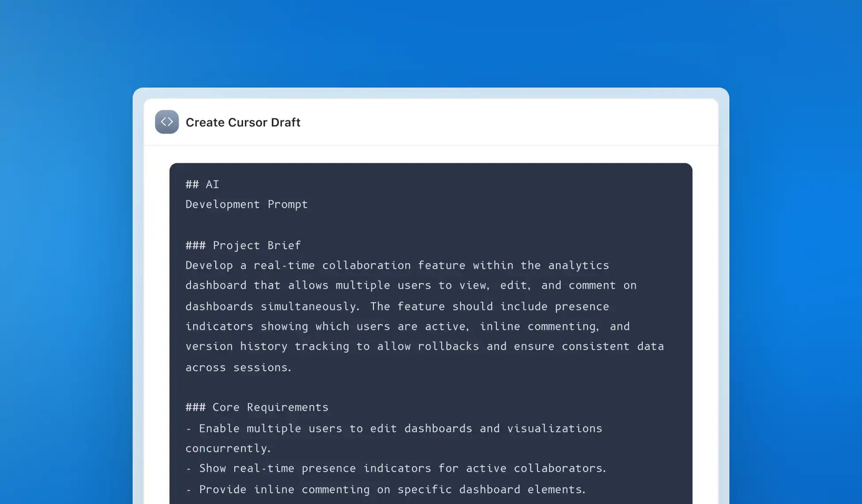The height and width of the screenshot is (504, 862).
Task: Click the "Show real-time presence indicators" bullet
Action: point(396,469)
